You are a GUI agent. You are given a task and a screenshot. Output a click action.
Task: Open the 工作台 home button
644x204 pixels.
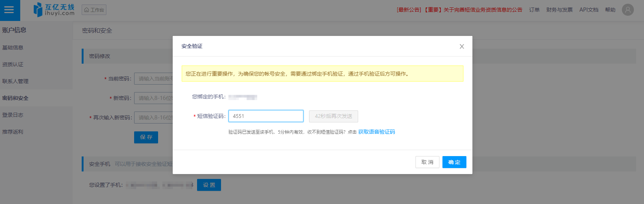[x=94, y=10]
